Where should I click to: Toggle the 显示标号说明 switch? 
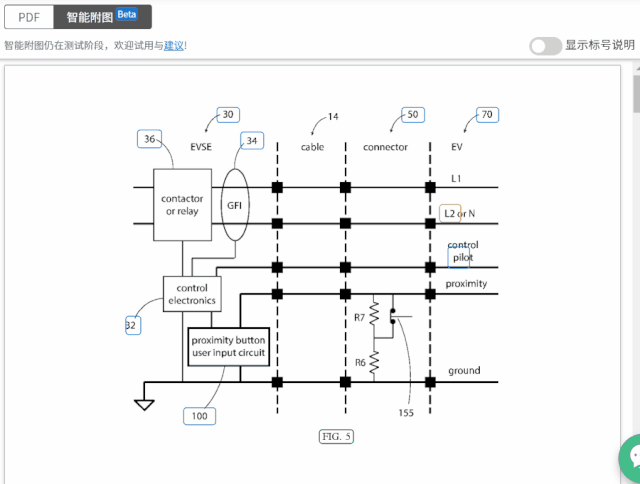545,46
